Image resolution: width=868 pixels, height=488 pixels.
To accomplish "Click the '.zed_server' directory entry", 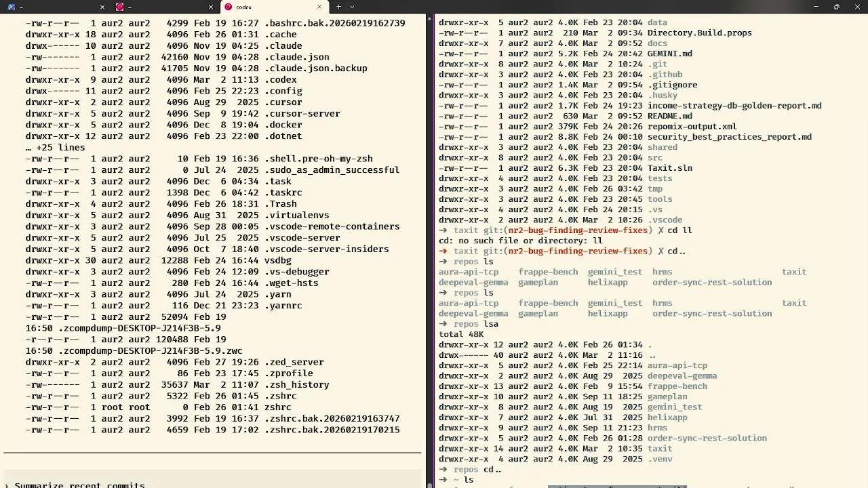I will (294, 362).
